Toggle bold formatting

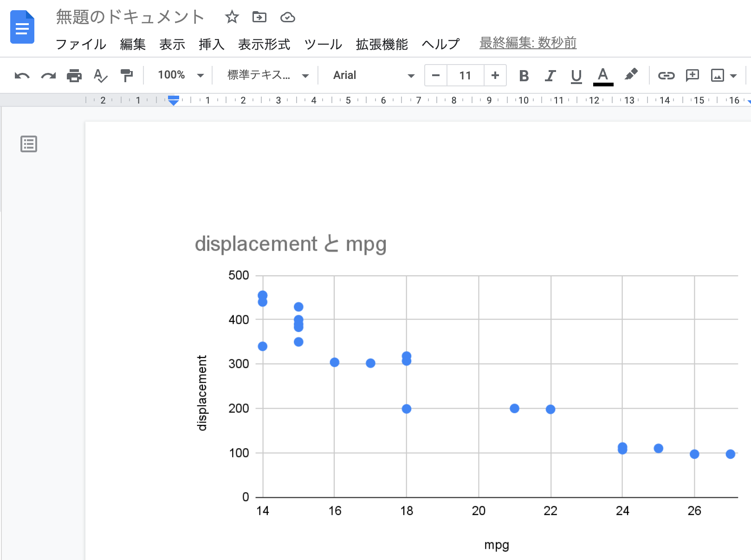click(524, 75)
